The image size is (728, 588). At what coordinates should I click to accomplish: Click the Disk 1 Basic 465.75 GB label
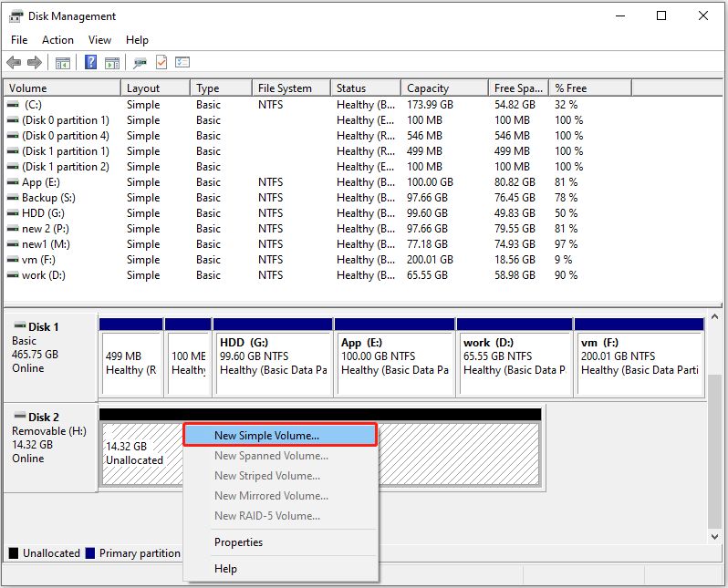(50, 356)
